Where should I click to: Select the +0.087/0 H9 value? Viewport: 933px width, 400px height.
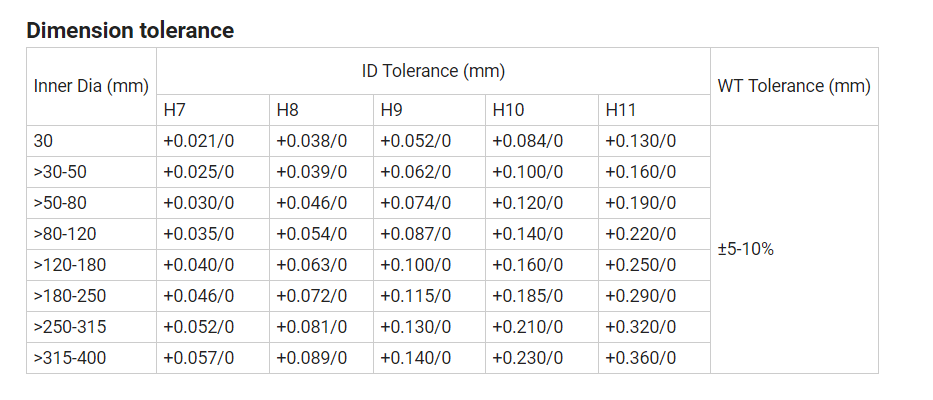pyautogui.click(x=416, y=234)
